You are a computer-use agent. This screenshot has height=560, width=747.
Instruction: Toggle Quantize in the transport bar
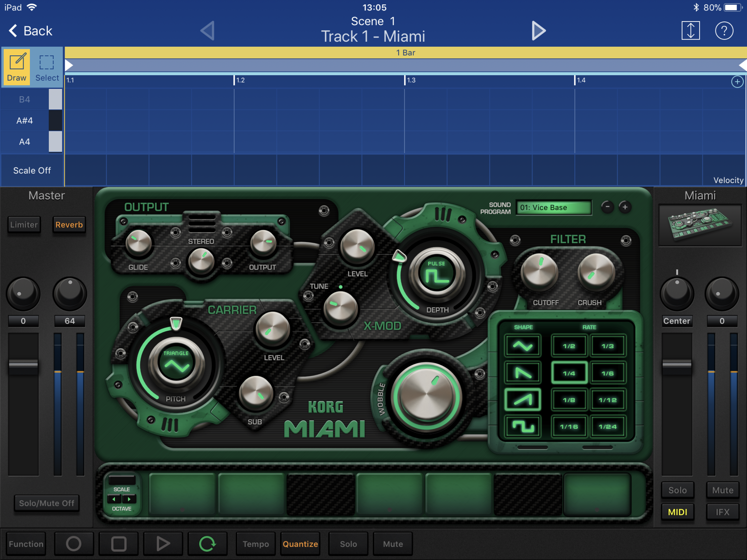click(x=300, y=544)
